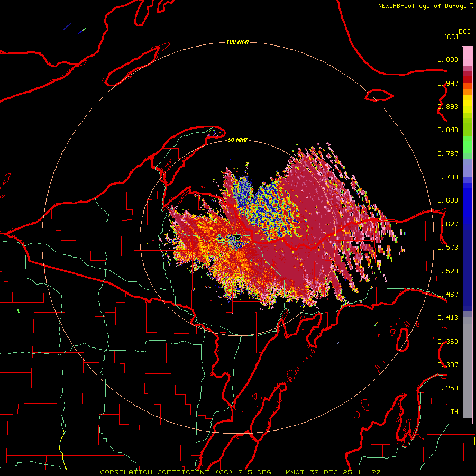This screenshot has width=476, height=476.
Task: Click the CORRELATION COEFFICIENT caption words
Action: point(154,472)
